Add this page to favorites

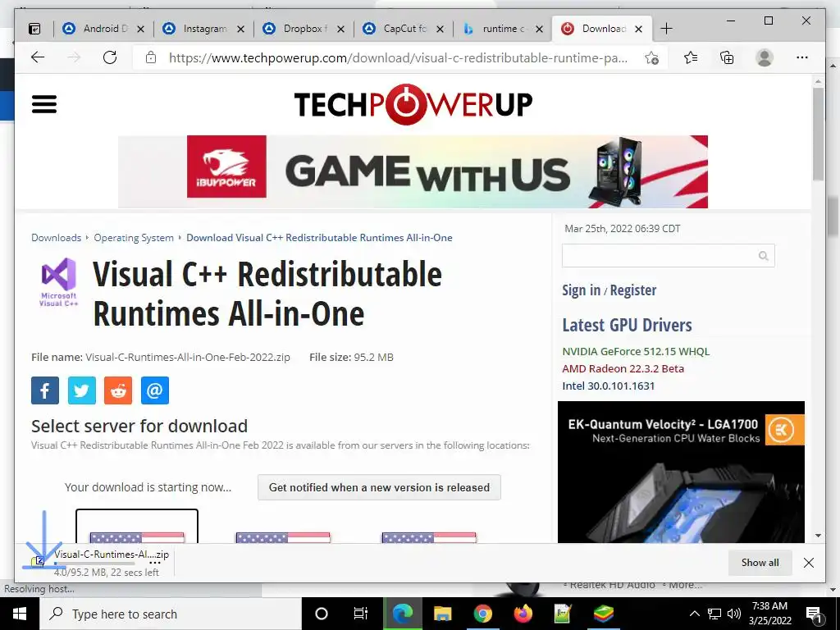651,58
